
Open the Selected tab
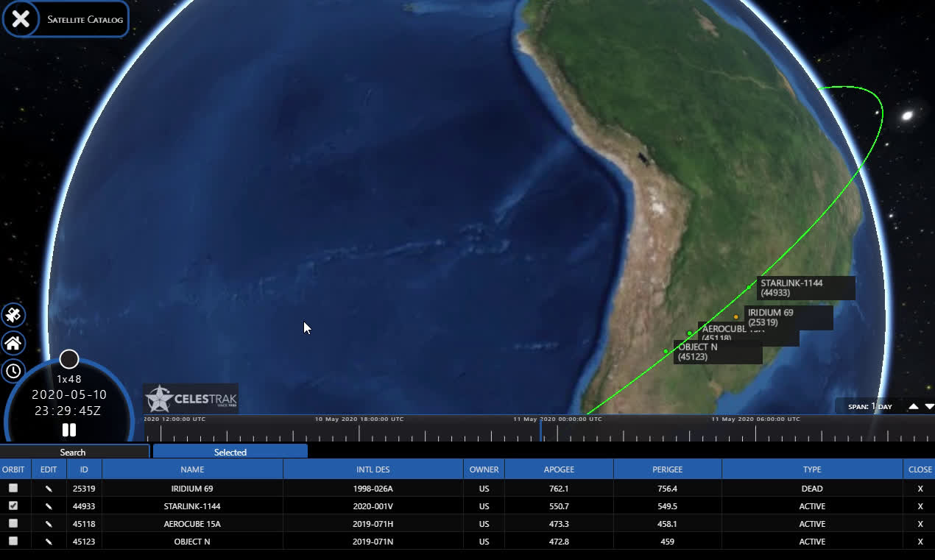coord(230,452)
